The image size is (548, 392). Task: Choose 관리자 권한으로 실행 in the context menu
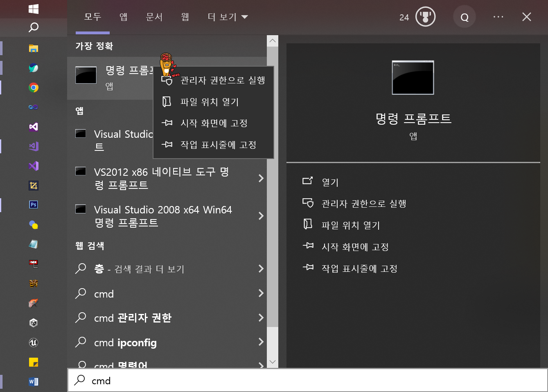[x=213, y=80]
